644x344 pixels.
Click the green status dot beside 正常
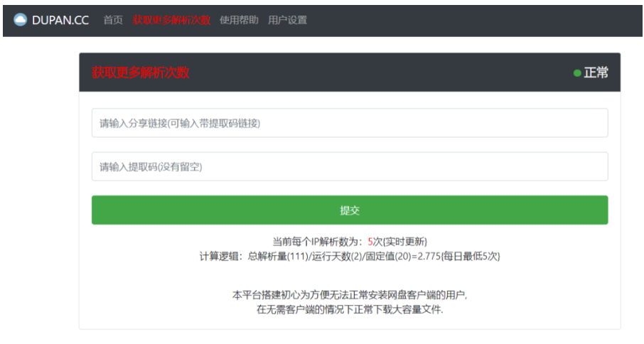coord(577,73)
